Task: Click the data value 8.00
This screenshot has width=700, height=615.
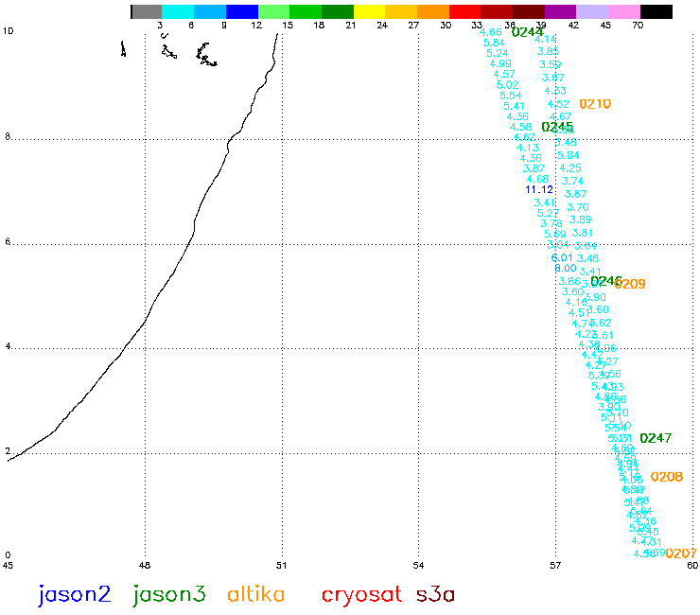Action: pos(565,268)
